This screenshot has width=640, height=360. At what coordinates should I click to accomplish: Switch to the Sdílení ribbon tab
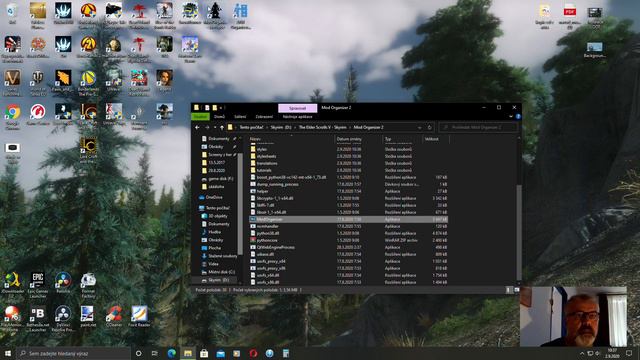click(240, 116)
